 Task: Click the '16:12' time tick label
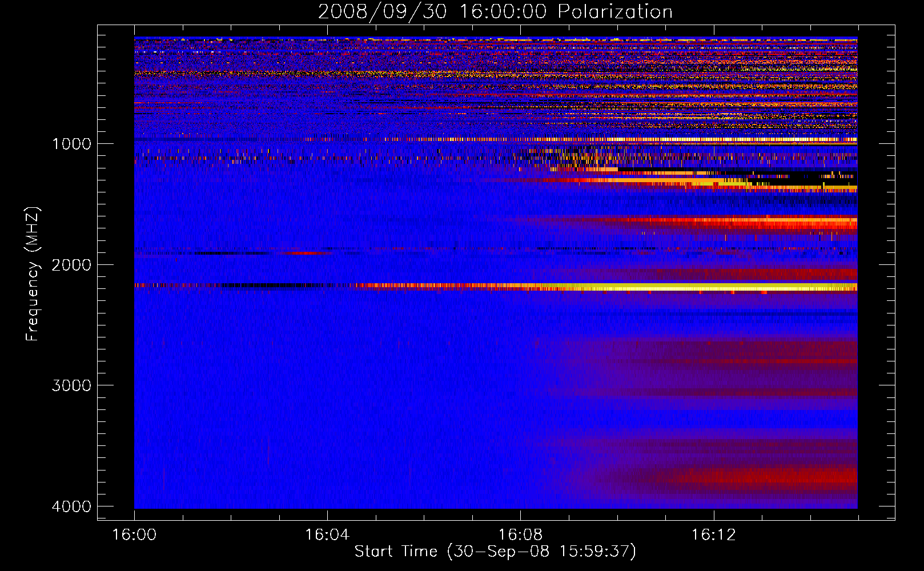coord(713,535)
